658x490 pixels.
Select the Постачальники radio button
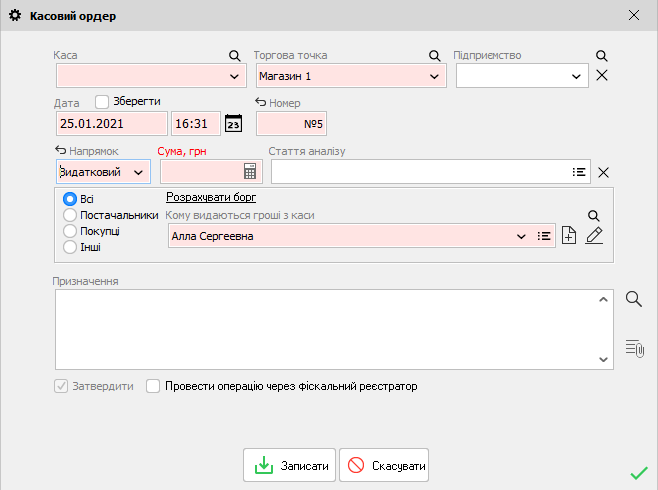click(x=70, y=214)
